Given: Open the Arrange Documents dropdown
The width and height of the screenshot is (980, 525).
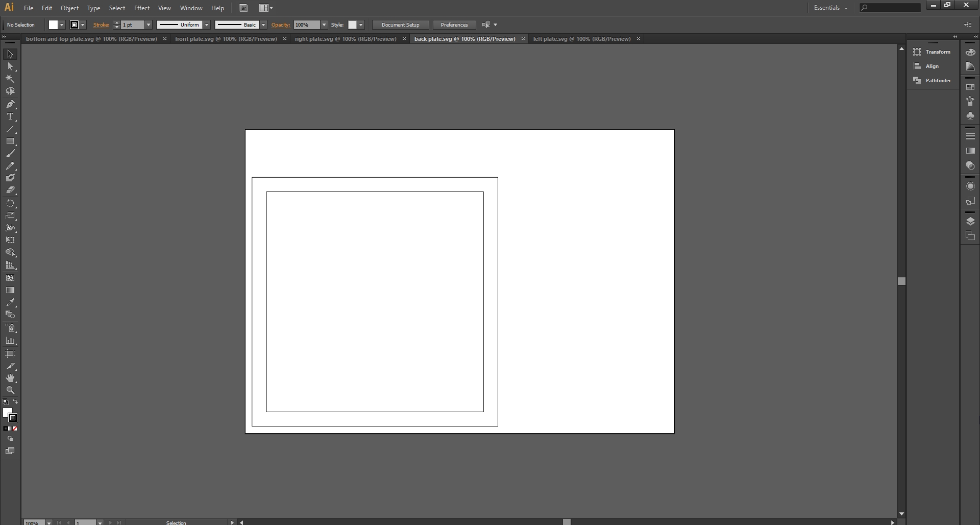Looking at the screenshot, I should coord(266,8).
